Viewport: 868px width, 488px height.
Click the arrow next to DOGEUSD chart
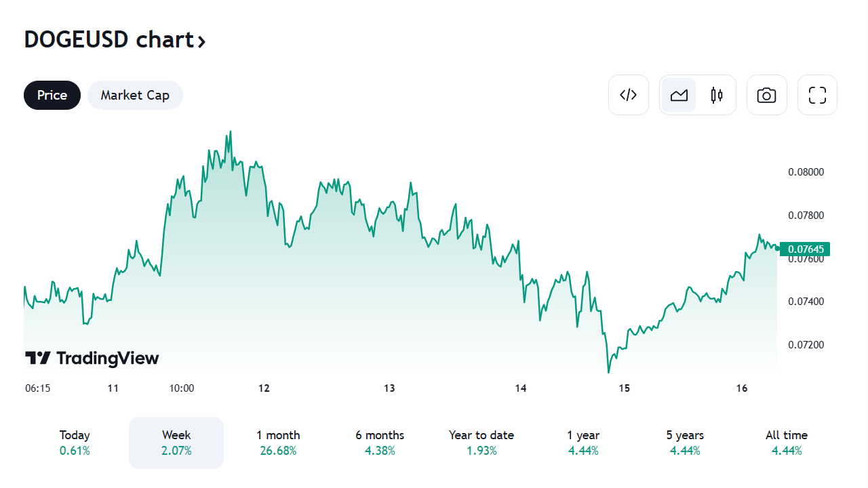pyautogui.click(x=201, y=41)
